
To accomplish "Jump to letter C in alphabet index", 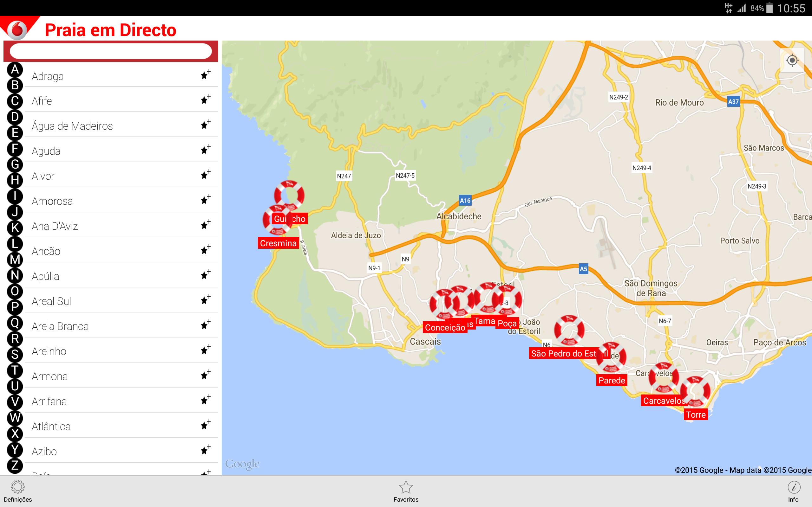I will (x=15, y=101).
